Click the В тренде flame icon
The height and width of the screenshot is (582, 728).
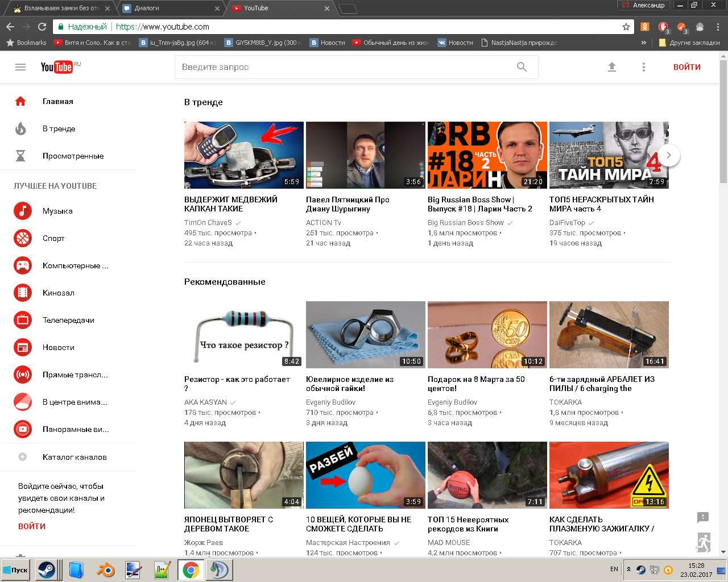click(20, 128)
